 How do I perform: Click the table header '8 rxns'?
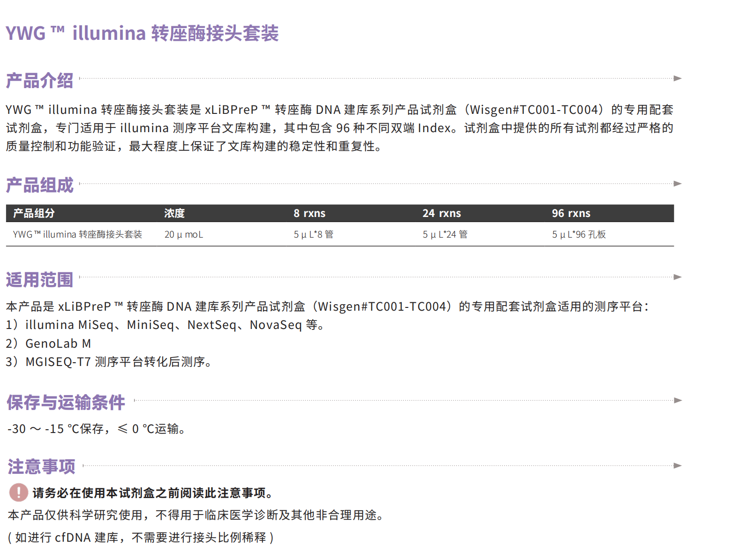click(310, 213)
